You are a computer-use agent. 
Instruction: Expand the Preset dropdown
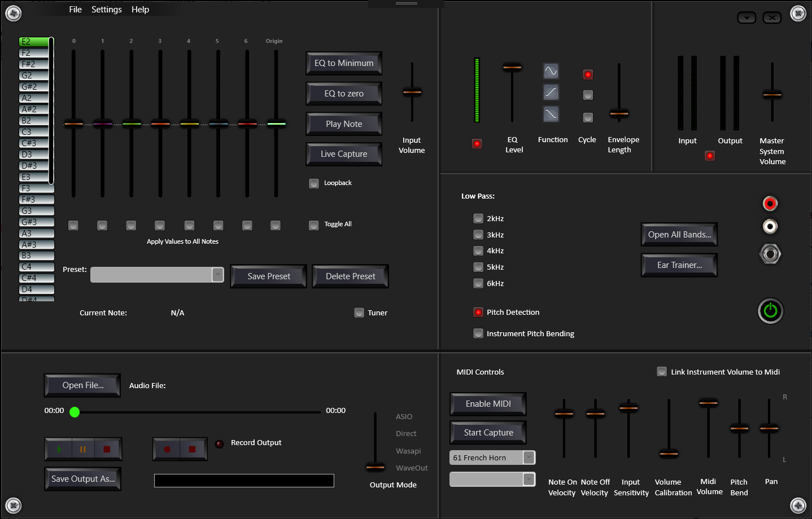(x=217, y=275)
